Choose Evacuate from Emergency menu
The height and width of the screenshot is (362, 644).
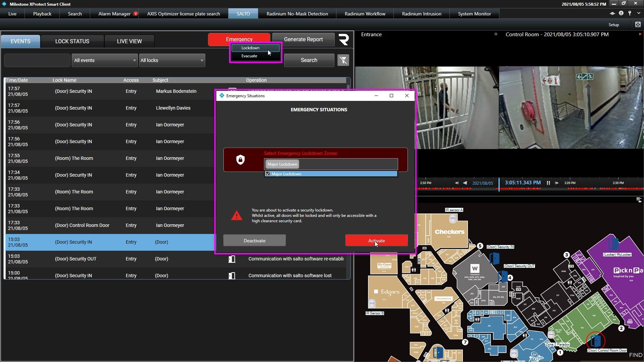(255, 56)
